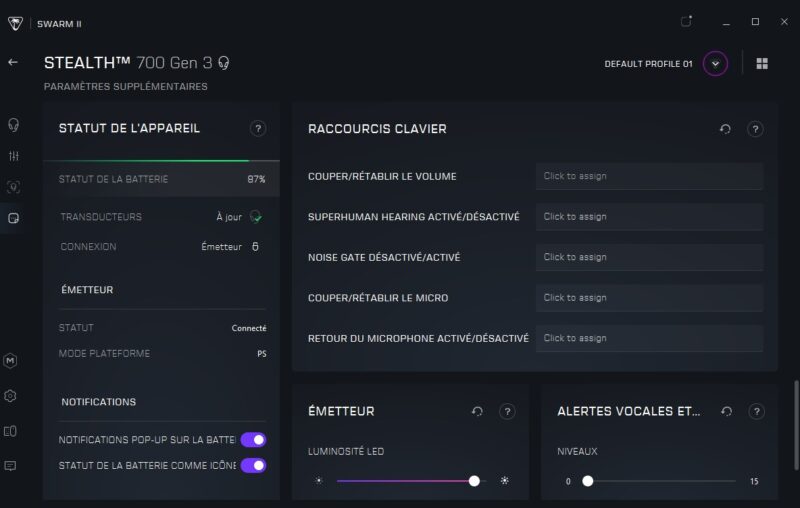Click the Noise Gate shortcut field
The height and width of the screenshot is (508, 800).
(648, 257)
